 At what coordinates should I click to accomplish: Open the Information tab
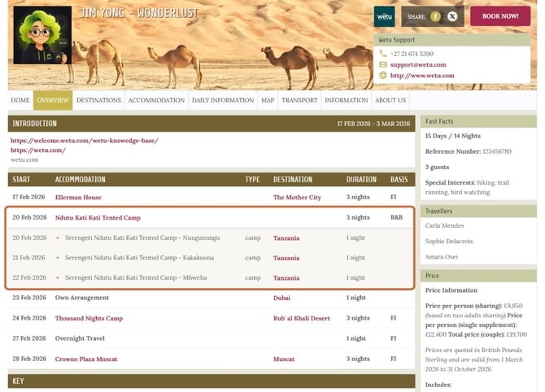coord(347,100)
